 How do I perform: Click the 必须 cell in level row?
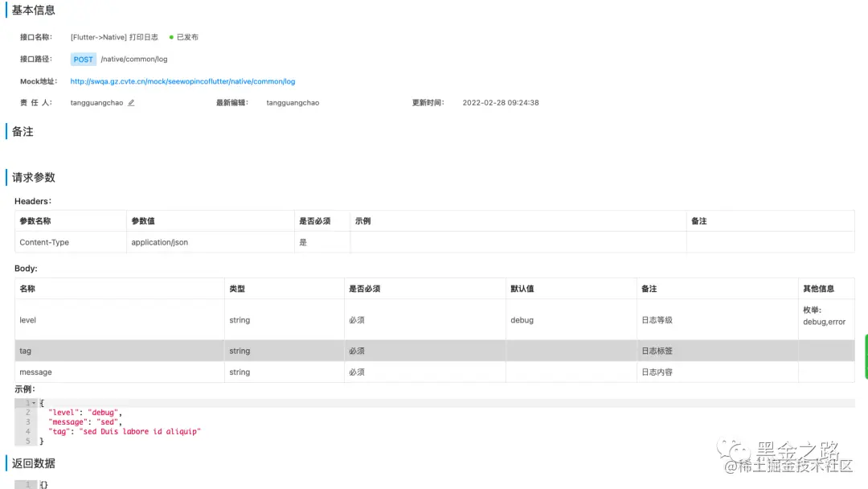[424, 320]
